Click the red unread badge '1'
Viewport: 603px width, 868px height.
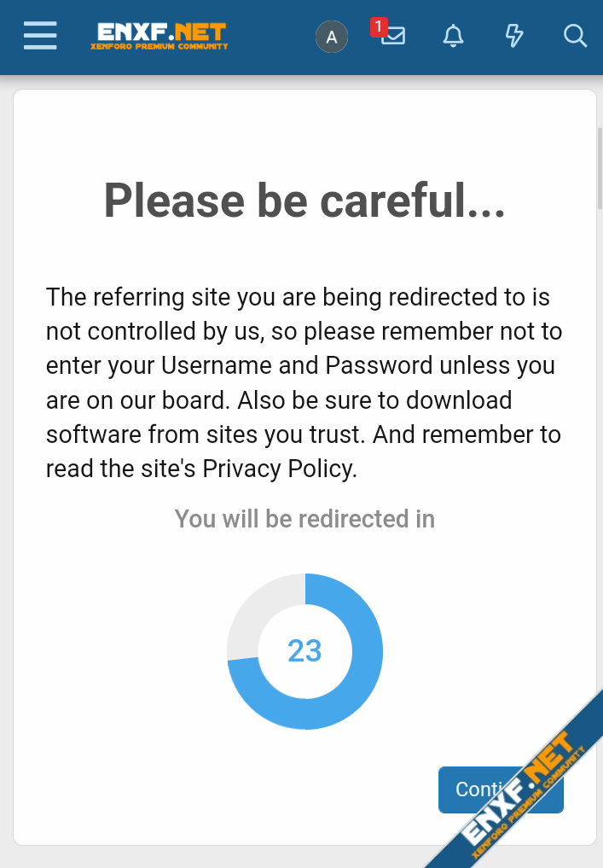pos(378,26)
